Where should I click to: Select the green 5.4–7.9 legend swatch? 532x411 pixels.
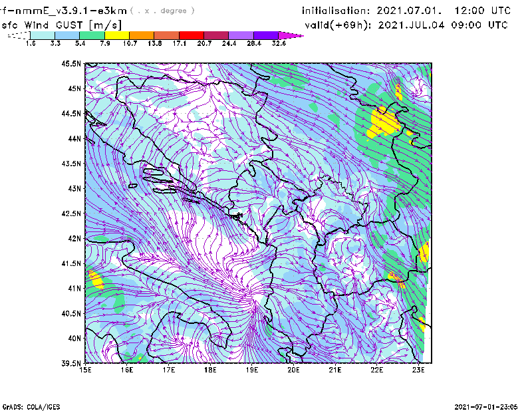(x=92, y=35)
